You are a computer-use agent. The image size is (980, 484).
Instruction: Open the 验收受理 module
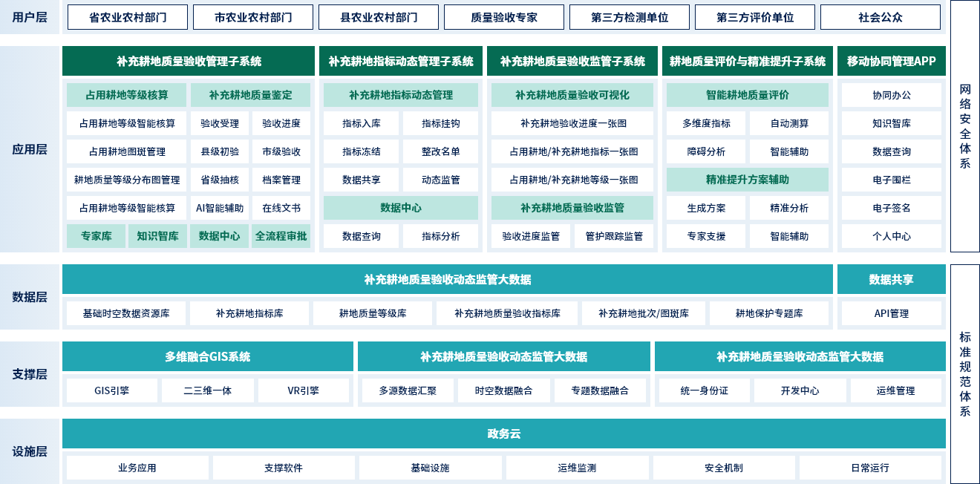pos(220,124)
